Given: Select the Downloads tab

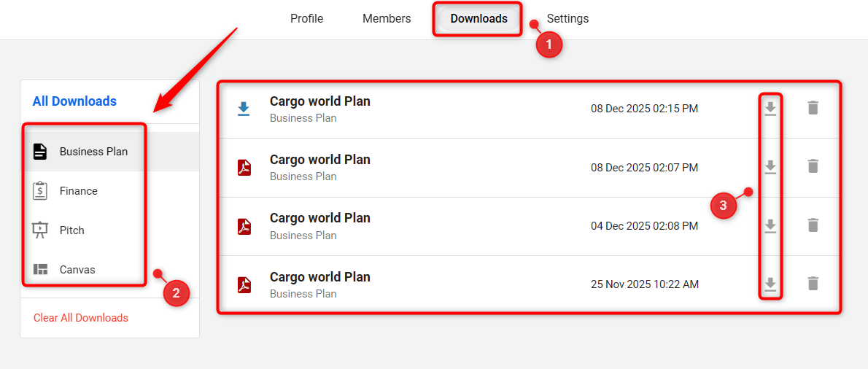Looking at the screenshot, I should coord(478,19).
